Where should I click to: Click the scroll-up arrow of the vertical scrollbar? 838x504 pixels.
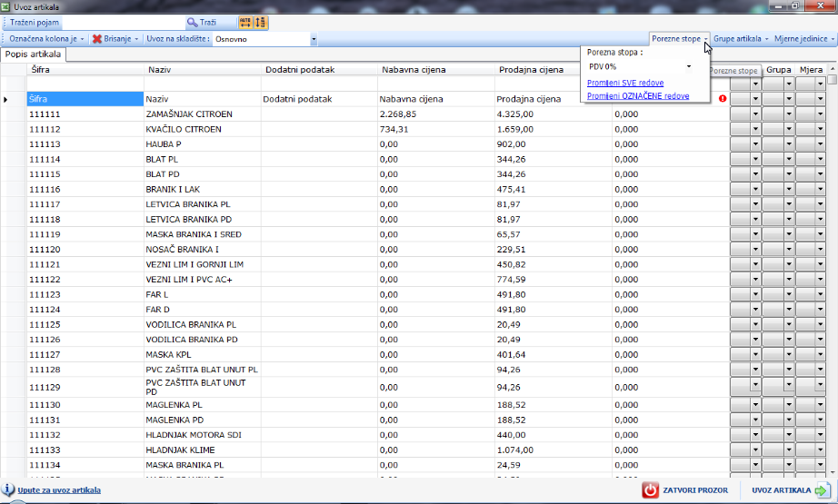tap(833, 69)
